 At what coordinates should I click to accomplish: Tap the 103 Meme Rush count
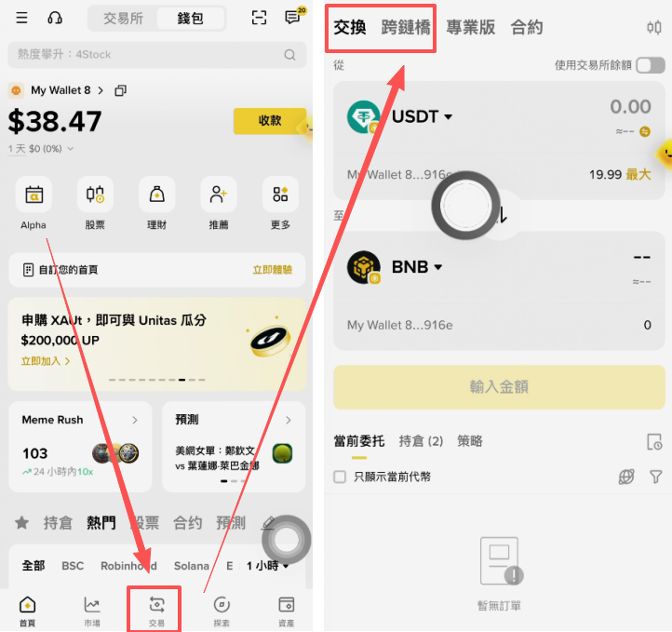pyautogui.click(x=35, y=453)
